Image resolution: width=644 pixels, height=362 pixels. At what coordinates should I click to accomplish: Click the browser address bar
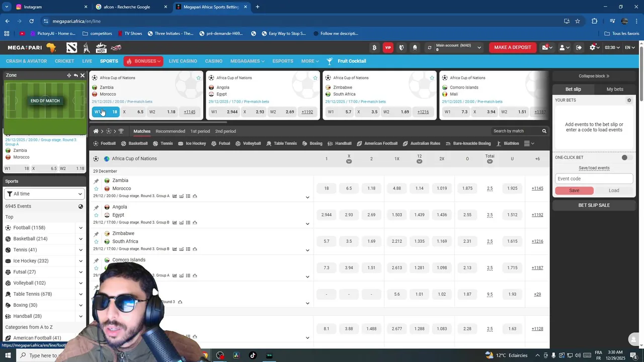302,21
